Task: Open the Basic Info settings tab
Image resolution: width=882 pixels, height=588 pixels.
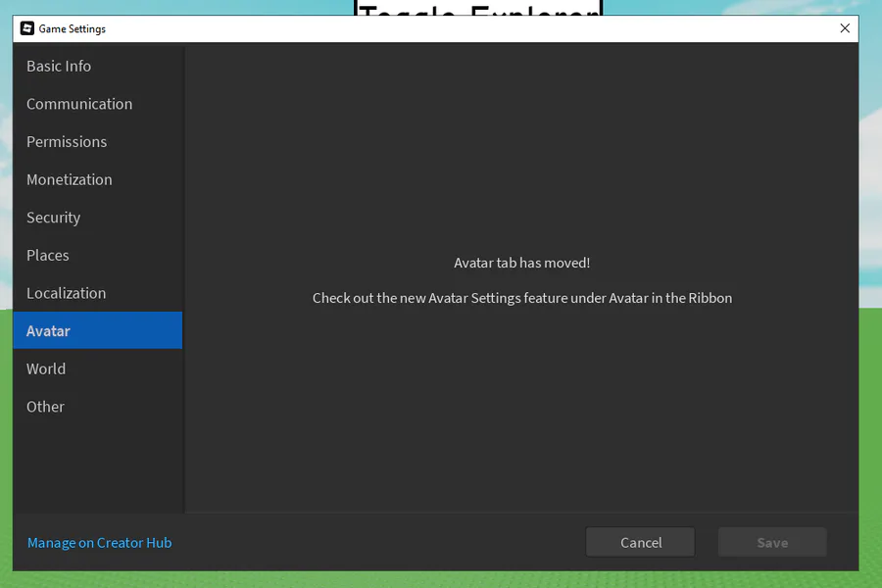Action: tap(98, 66)
